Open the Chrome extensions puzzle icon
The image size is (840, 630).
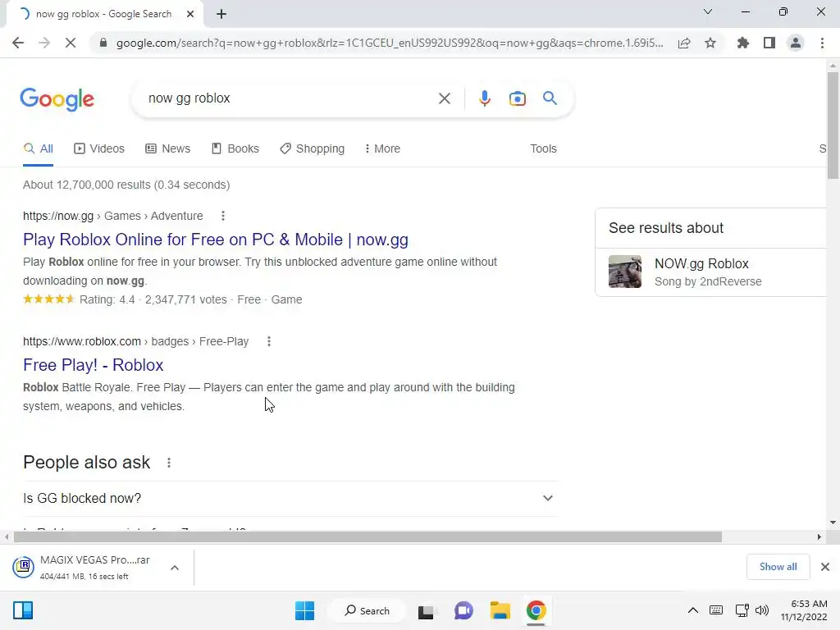tap(743, 43)
